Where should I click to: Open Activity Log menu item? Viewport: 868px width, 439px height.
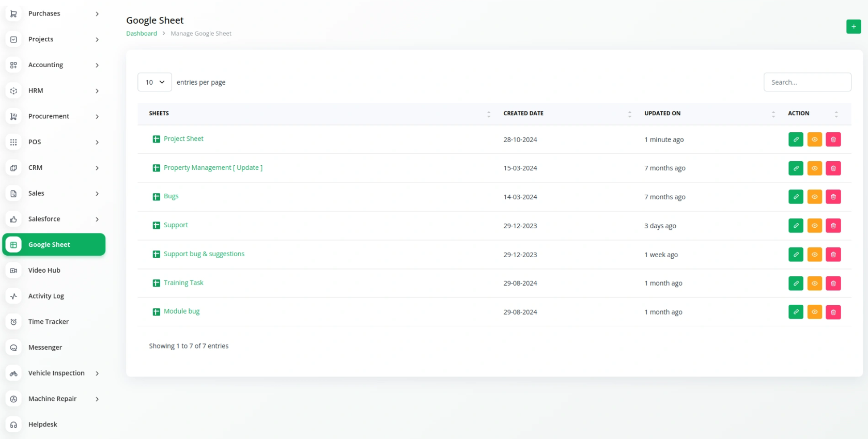(x=46, y=296)
